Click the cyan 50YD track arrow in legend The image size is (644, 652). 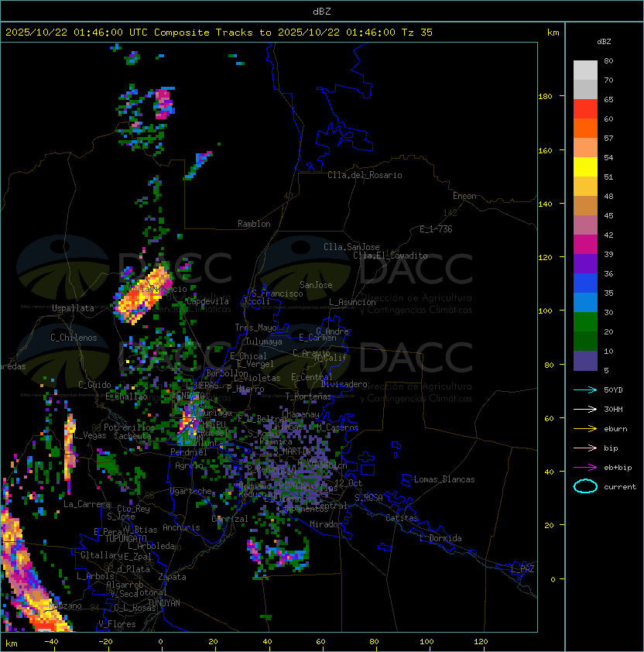[585, 389]
